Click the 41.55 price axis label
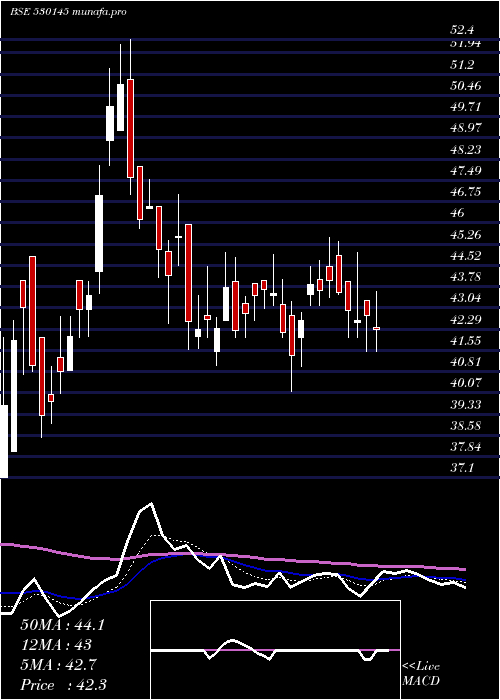Image resolution: width=500 pixels, height=700 pixels. coord(466,341)
